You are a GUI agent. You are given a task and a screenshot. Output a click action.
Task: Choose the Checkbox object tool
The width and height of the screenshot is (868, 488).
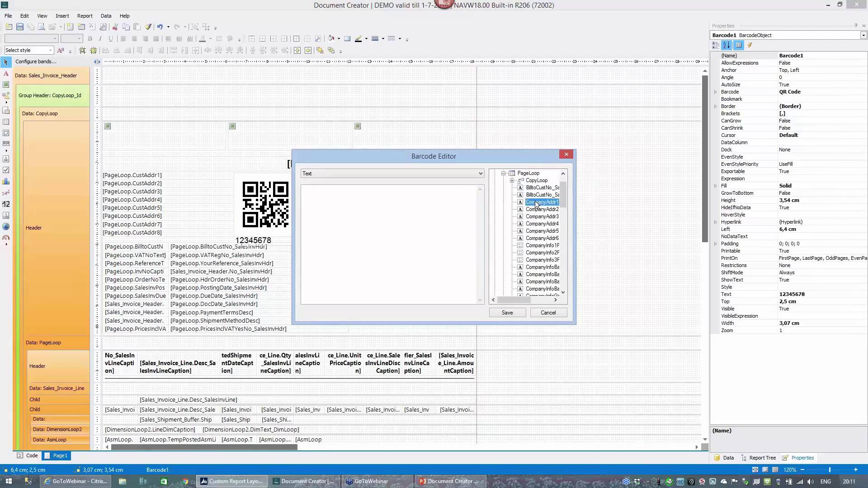[x=6, y=170]
